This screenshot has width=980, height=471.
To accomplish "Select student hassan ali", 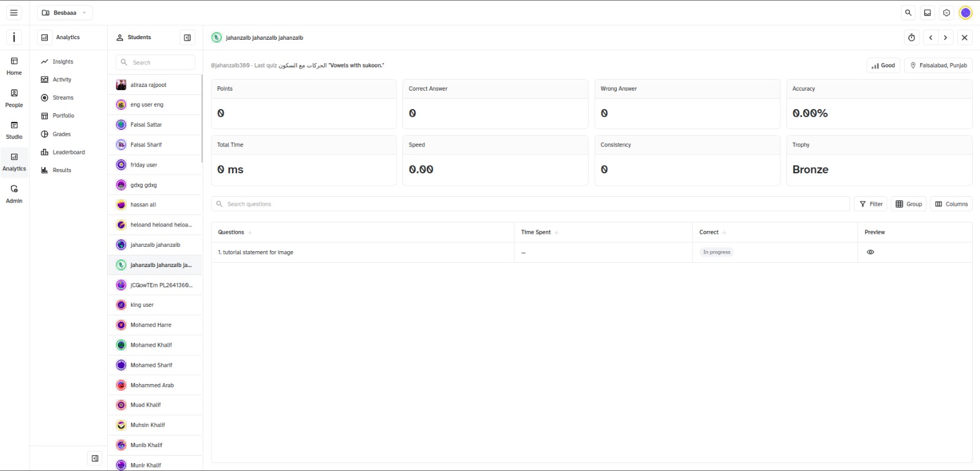I will pyautogui.click(x=155, y=205).
